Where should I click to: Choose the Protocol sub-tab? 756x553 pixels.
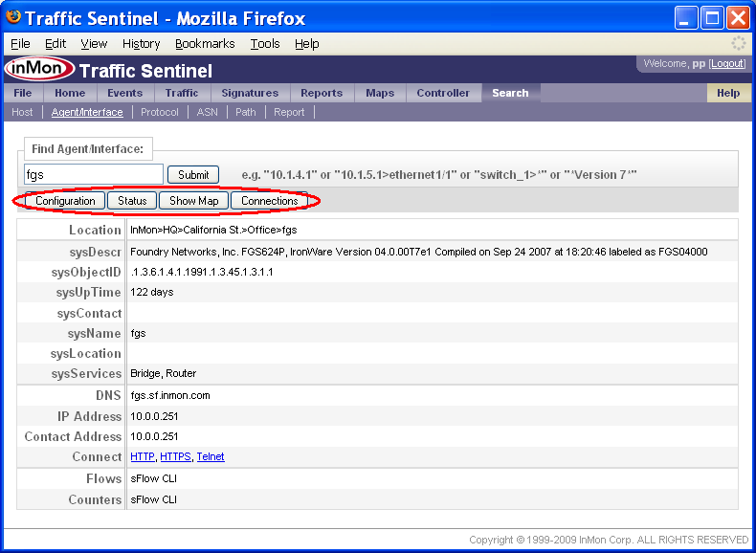[160, 112]
